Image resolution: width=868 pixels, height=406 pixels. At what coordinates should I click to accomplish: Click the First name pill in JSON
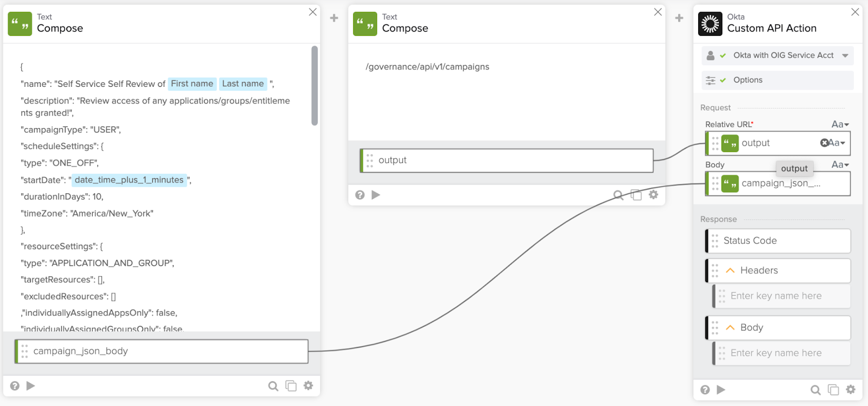[x=192, y=84]
